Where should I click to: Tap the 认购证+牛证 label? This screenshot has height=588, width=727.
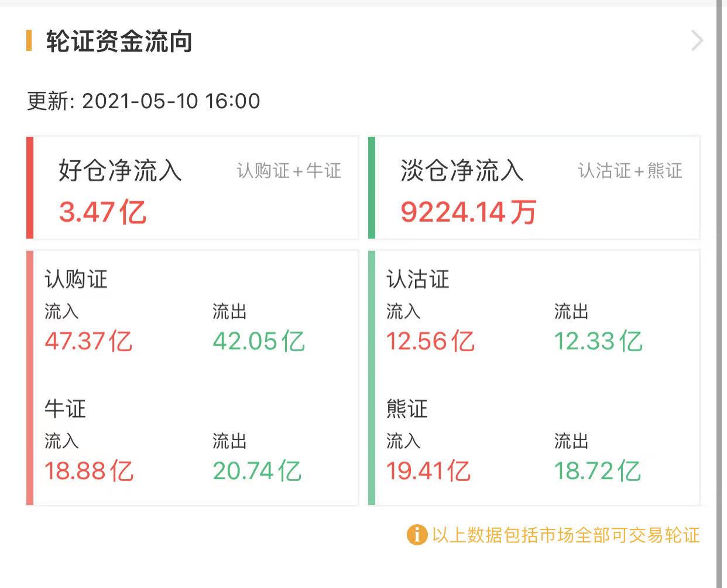coord(289,171)
